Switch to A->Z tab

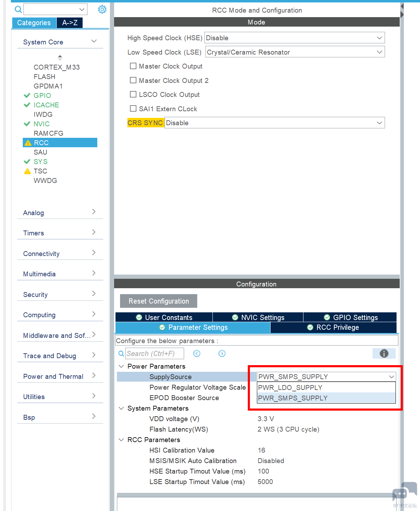point(70,23)
